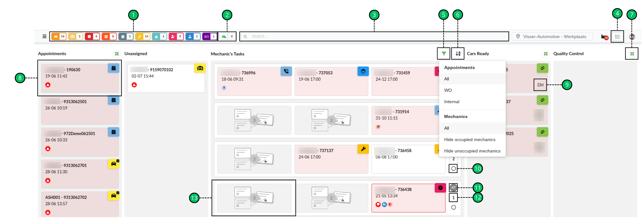Open the list view icon in header
Image resolution: width=644 pixels, height=221 pixels.
tap(617, 37)
